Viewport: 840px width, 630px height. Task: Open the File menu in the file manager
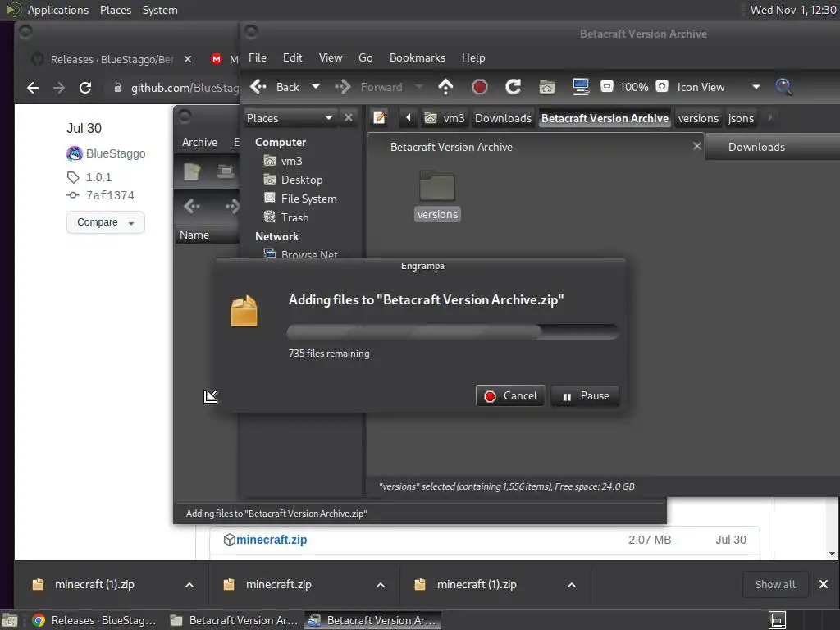click(257, 57)
